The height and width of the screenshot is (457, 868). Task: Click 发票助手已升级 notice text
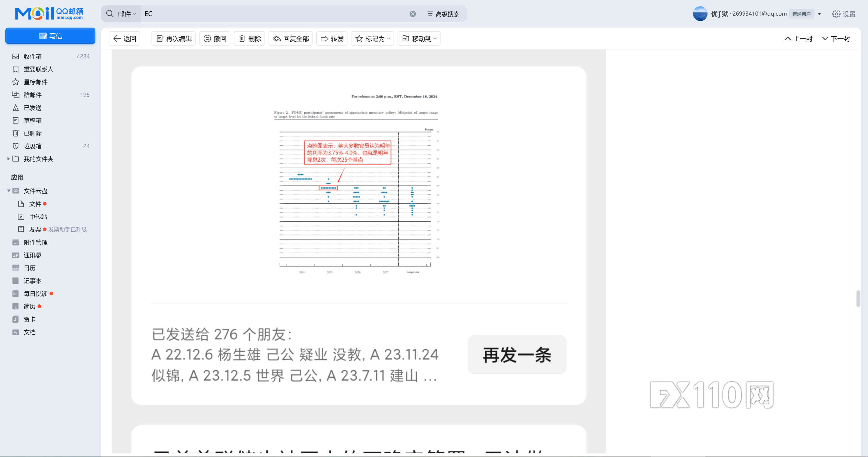[x=67, y=230]
